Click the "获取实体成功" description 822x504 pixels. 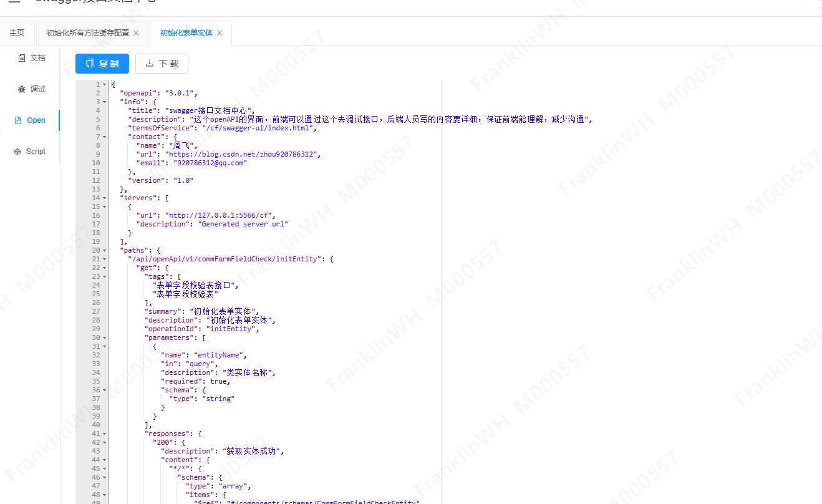point(253,451)
